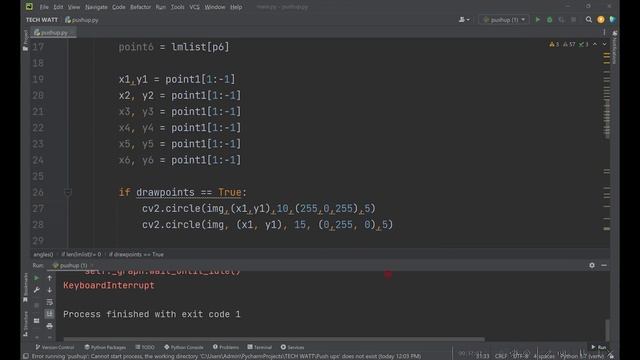Viewport: 640px width, 360px height.
Task: Open the TODO tool window
Action: click(x=145, y=347)
